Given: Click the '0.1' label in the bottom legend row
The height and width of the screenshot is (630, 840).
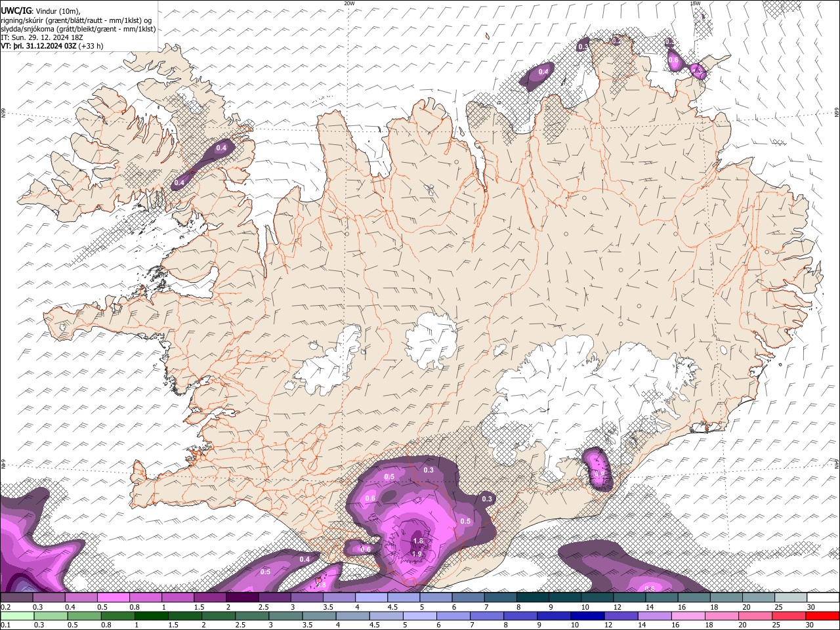Looking at the screenshot, I should tap(5, 625).
